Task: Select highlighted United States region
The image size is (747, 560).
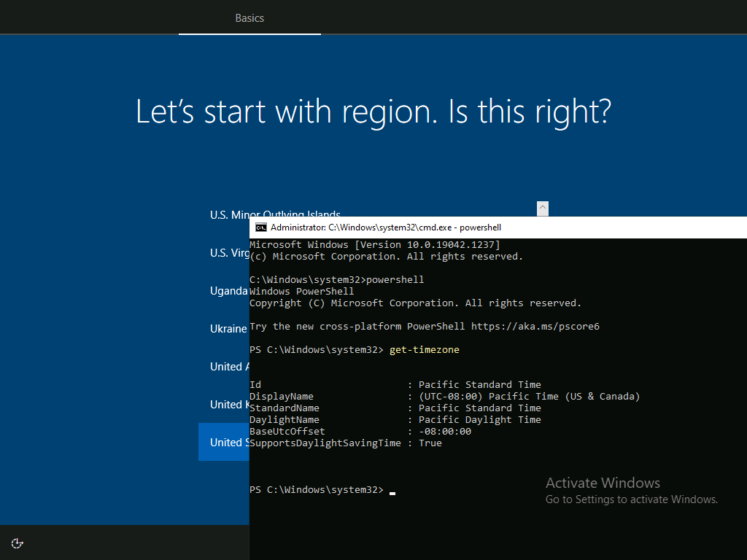Action: (x=224, y=442)
